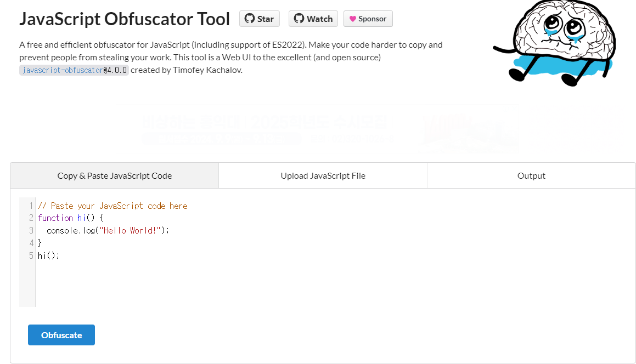This screenshot has width=636, height=364.
Task: Click line number 5 in editor gutter
Action: point(31,255)
